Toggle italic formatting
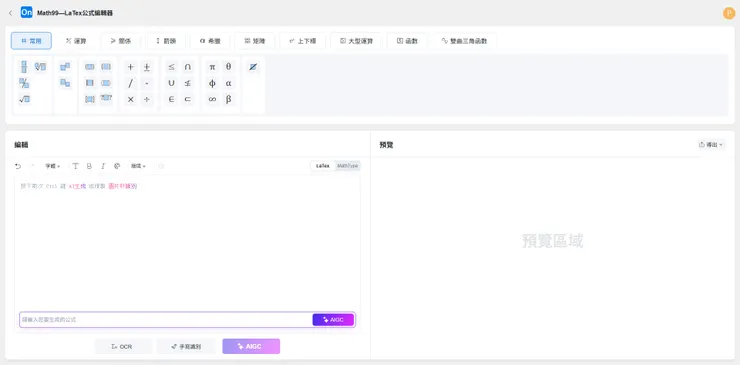Image resolution: width=740 pixels, height=365 pixels. (103, 166)
